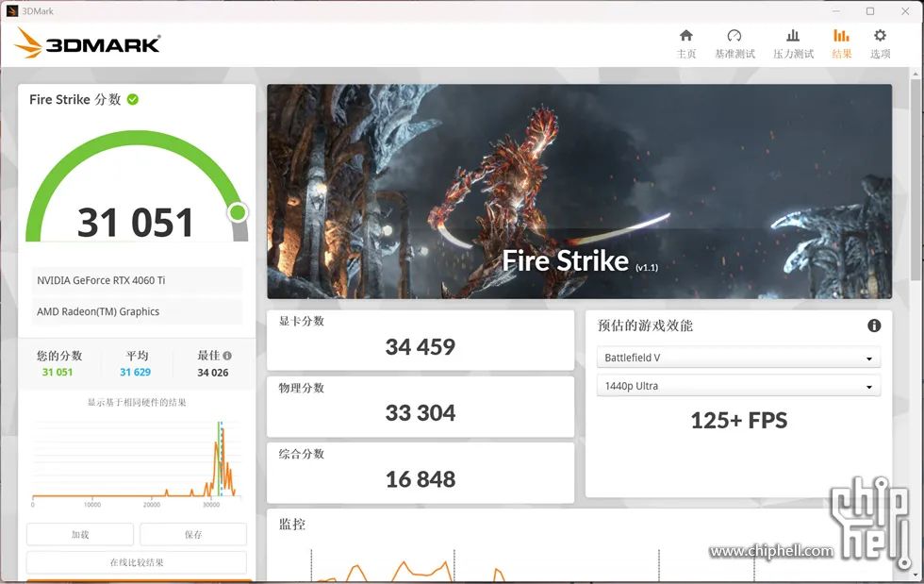Click the 保存 save button
This screenshot has width=924, height=584.
193,534
